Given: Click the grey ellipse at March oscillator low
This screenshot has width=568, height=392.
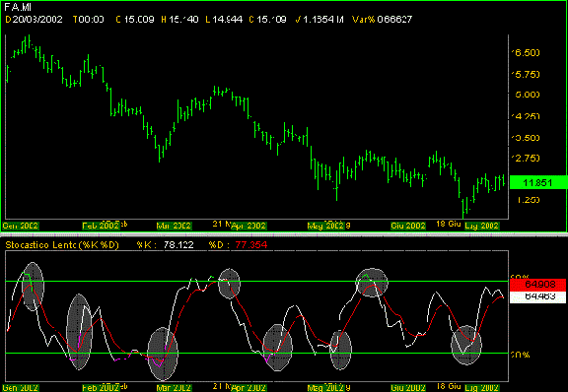Looking at the screenshot, I should (x=163, y=354).
